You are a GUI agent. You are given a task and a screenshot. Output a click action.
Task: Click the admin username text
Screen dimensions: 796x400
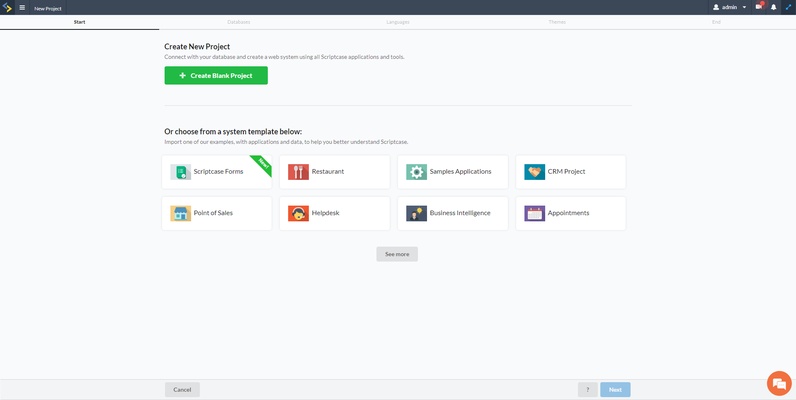[729, 8]
